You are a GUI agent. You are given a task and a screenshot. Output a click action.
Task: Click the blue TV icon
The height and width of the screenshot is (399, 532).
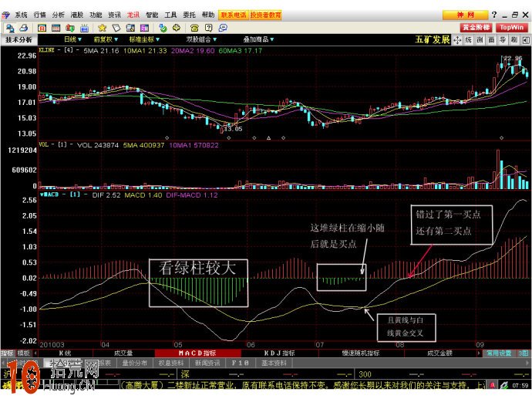pos(84,28)
